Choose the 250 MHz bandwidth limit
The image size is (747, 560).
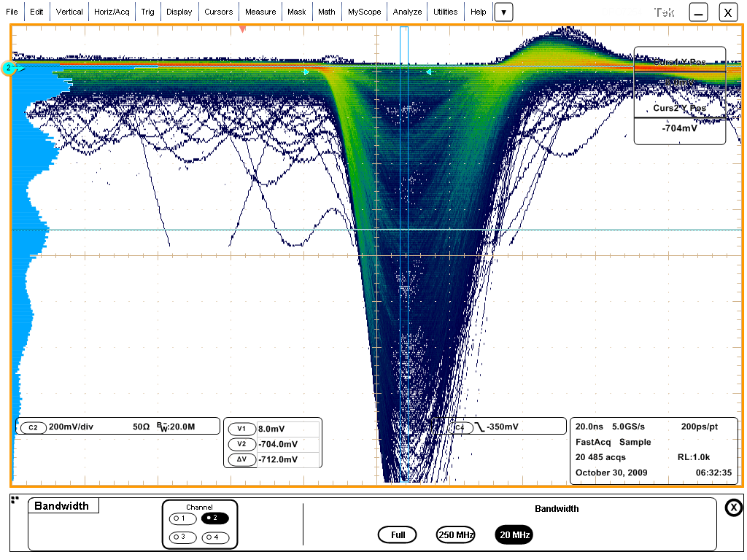(456, 535)
